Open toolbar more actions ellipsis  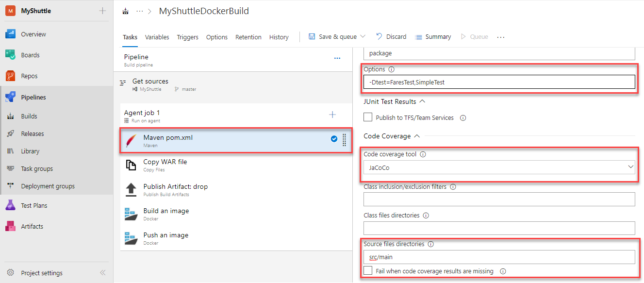pyautogui.click(x=501, y=37)
